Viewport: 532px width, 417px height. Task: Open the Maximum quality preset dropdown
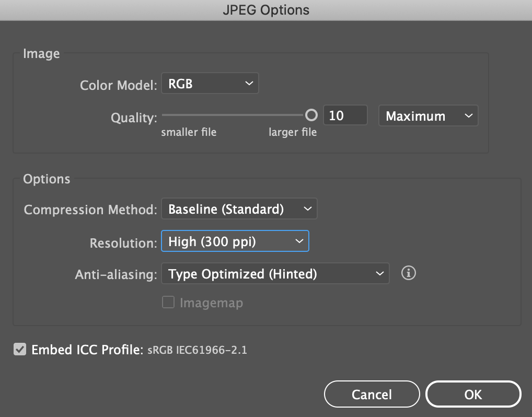pos(428,115)
